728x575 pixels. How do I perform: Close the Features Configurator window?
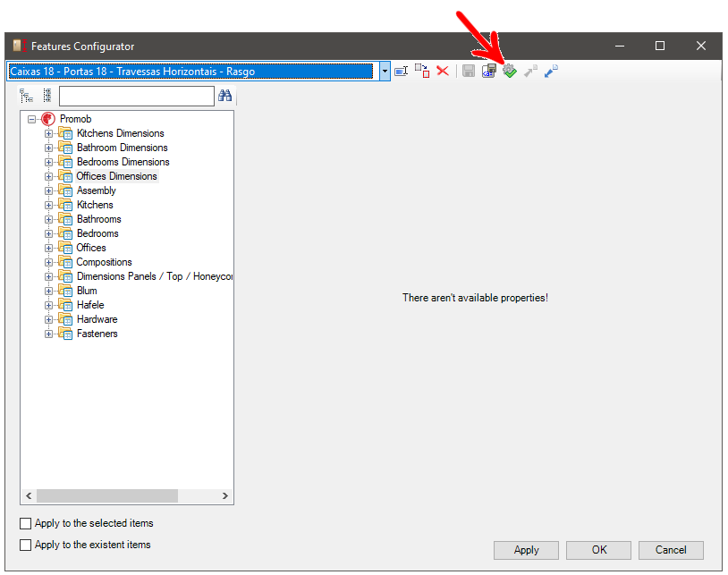(701, 46)
